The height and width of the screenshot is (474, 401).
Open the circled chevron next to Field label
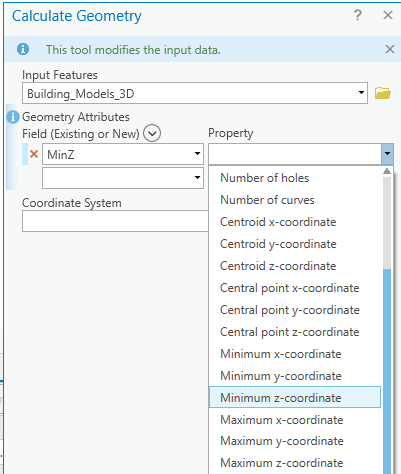point(152,133)
